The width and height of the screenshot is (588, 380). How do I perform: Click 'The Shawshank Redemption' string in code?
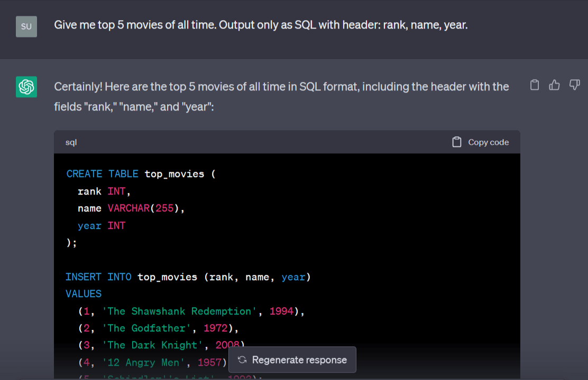[x=179, y=311]
